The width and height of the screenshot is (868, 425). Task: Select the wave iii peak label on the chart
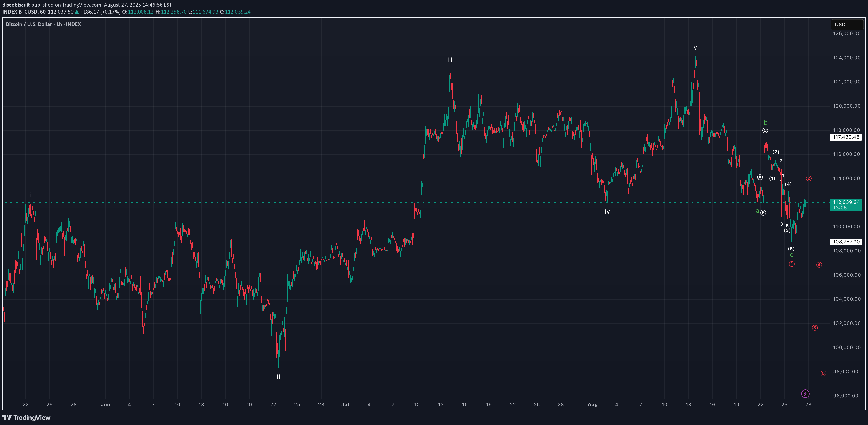(x=450, y=59)
